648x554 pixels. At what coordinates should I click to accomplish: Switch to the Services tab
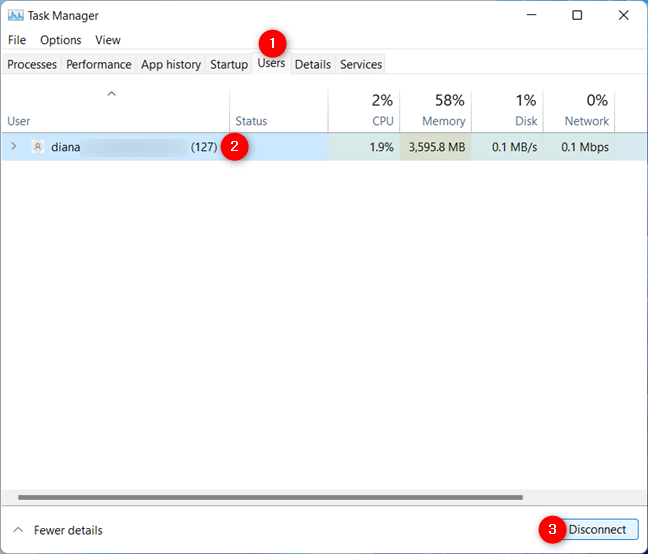[361, 64]
